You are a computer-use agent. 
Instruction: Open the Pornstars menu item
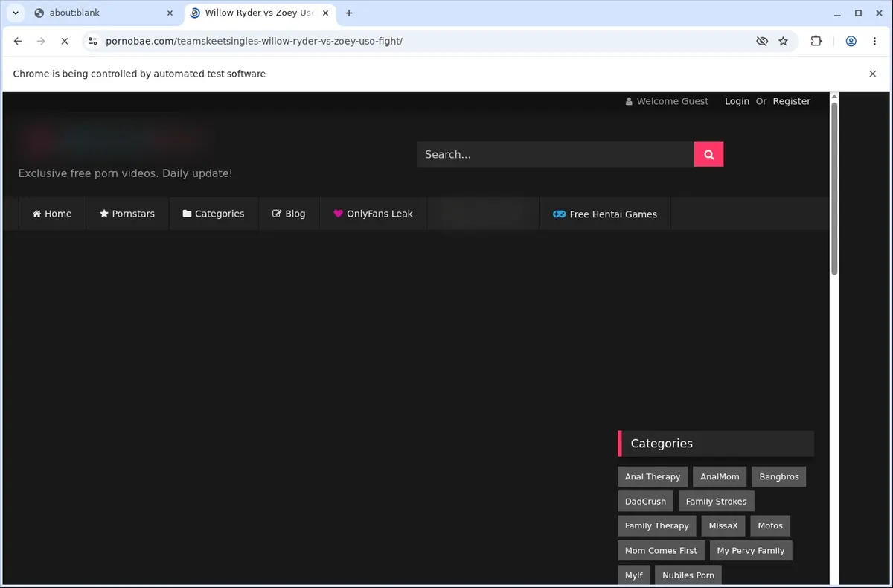point(127,214)
